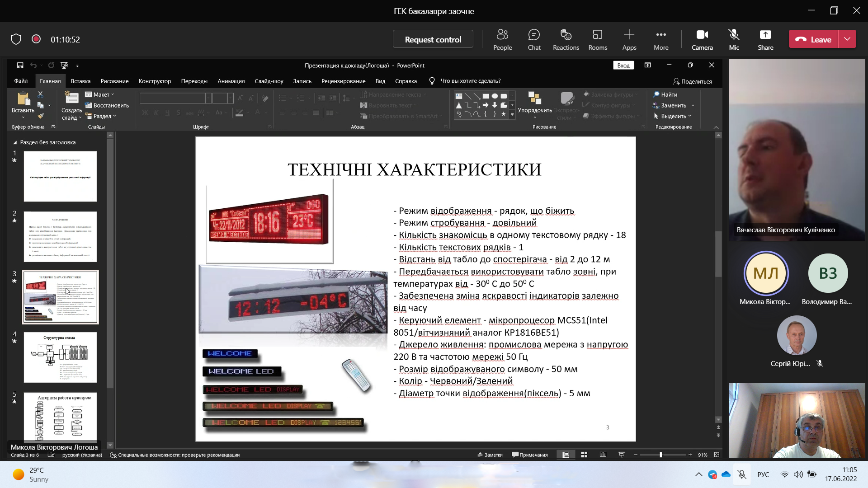Click the More actions ellipsis

(x=660, y=39)
